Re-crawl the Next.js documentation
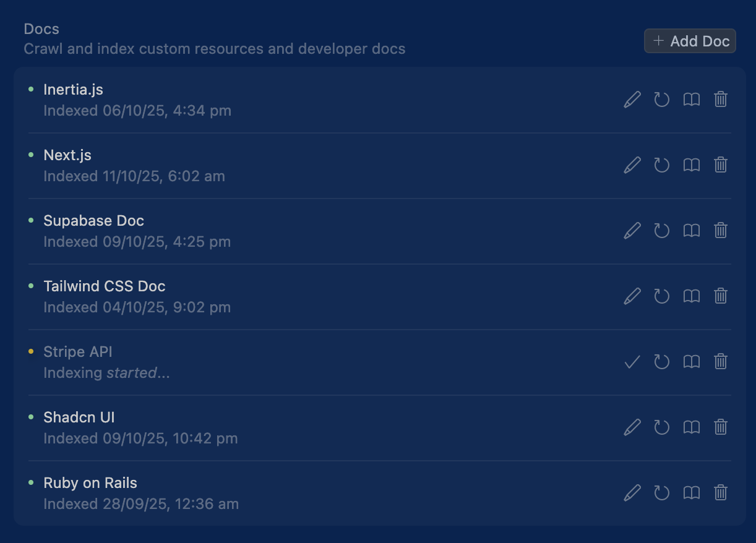 661,165
